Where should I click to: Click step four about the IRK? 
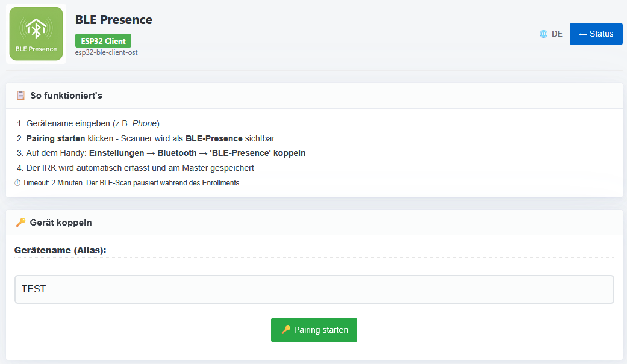(140, 168)
